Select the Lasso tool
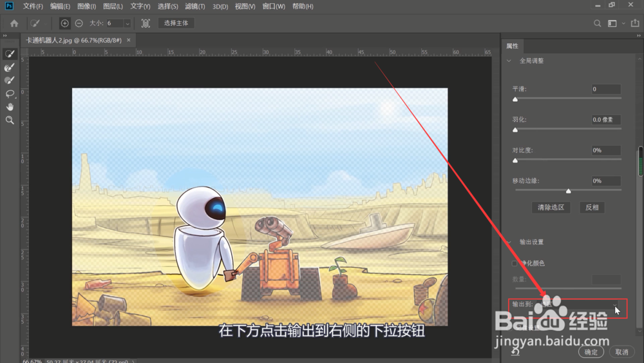Image resolution: width=644 pixels, height=363 pixels. 10,93
